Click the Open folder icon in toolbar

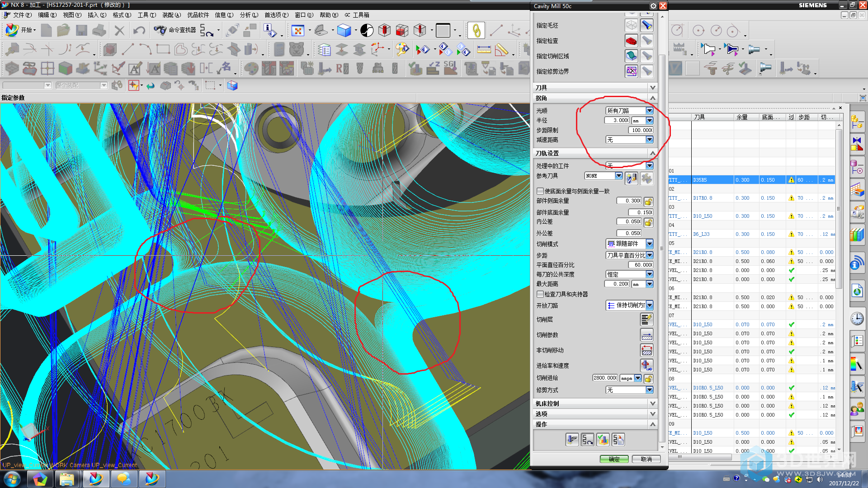click(x=63, y=31)
